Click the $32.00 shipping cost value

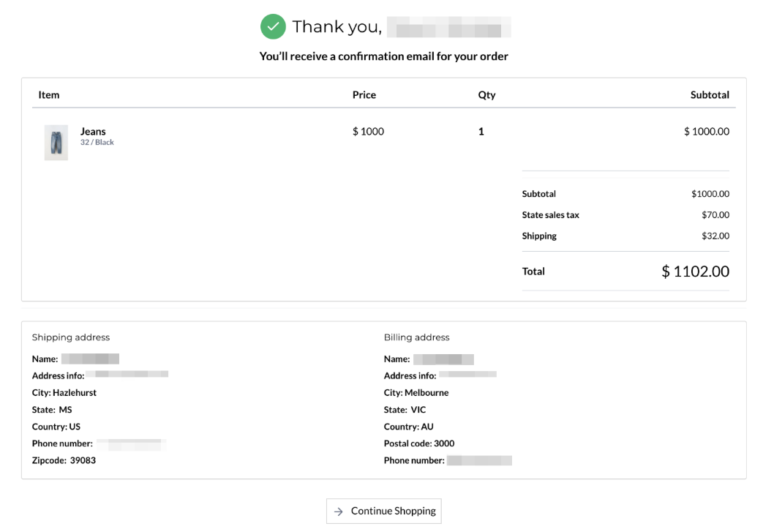[715, 236]
